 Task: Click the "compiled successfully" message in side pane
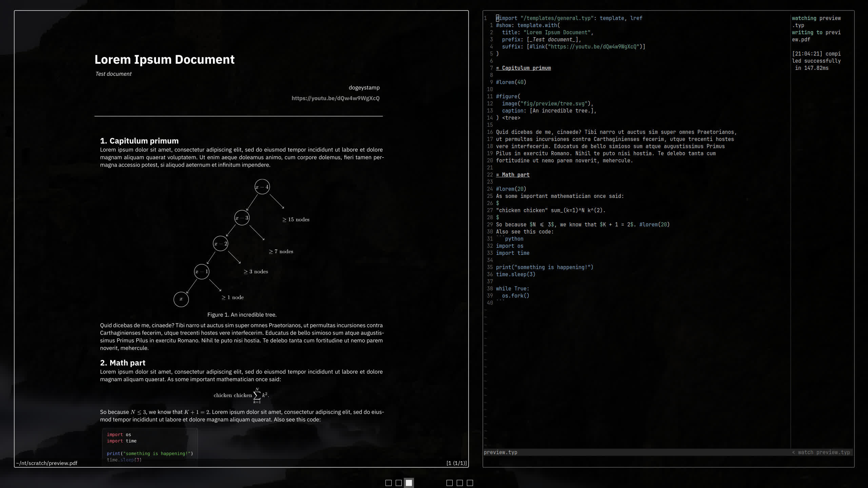pos(816,61)
